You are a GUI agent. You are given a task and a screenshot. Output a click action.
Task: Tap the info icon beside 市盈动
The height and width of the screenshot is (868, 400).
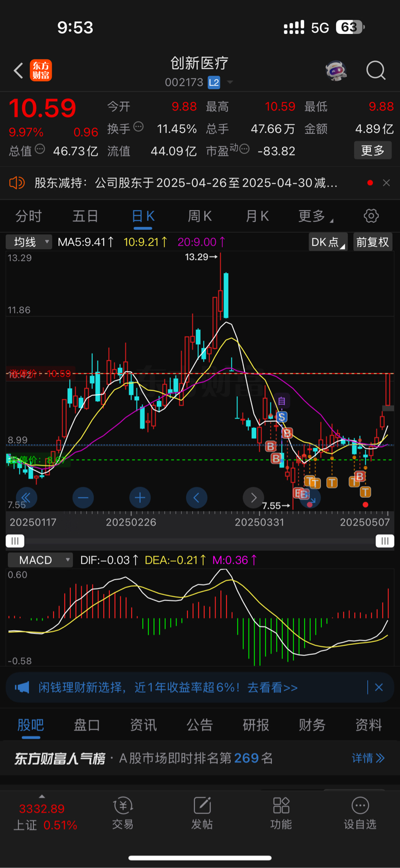click(244, 149)
